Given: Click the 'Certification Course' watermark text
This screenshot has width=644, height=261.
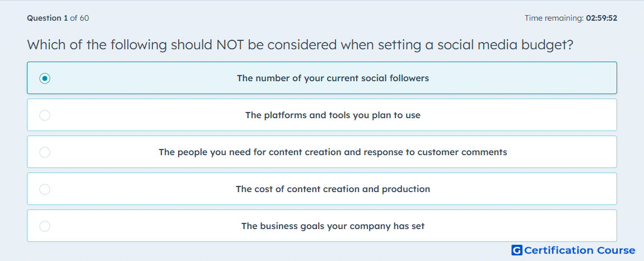Looking at the screenshot, I should click(580, 250).
